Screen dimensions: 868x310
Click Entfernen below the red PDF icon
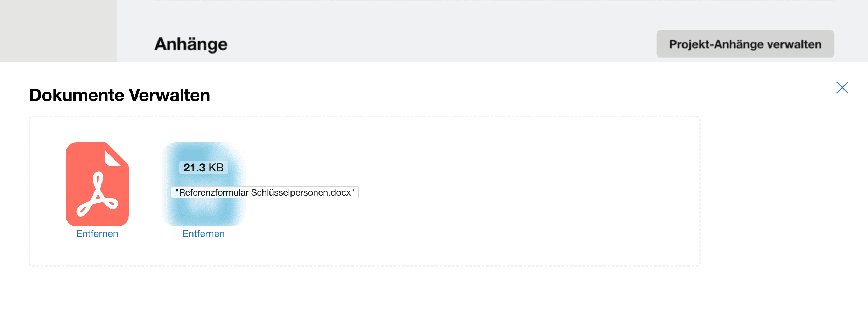(97, 234)
